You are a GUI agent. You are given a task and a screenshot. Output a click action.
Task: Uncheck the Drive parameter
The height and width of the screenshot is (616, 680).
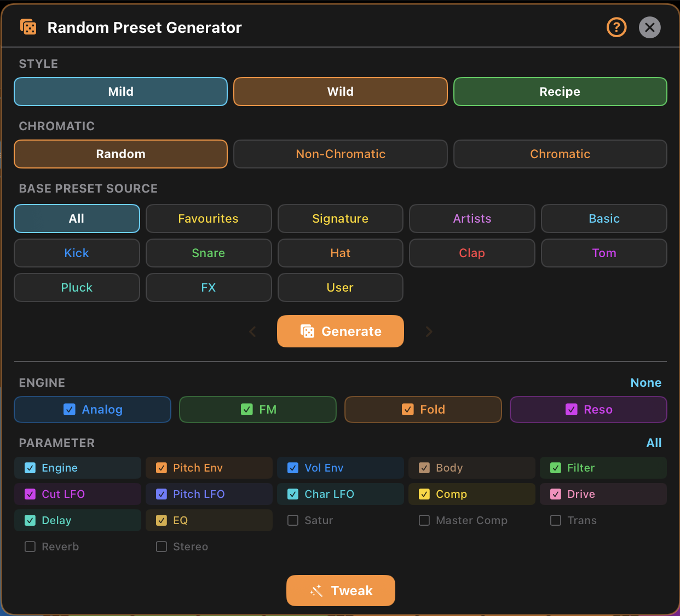(556, 494)
